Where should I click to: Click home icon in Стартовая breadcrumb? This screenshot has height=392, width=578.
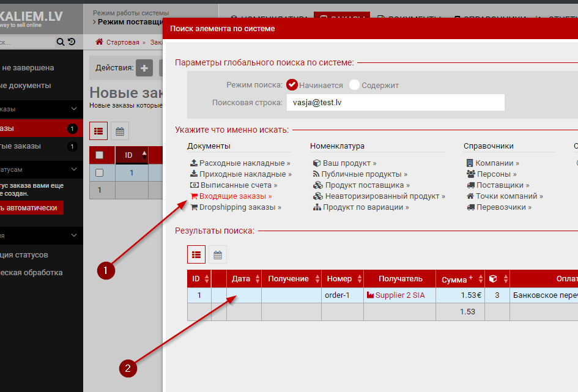[x=99, y=43]
